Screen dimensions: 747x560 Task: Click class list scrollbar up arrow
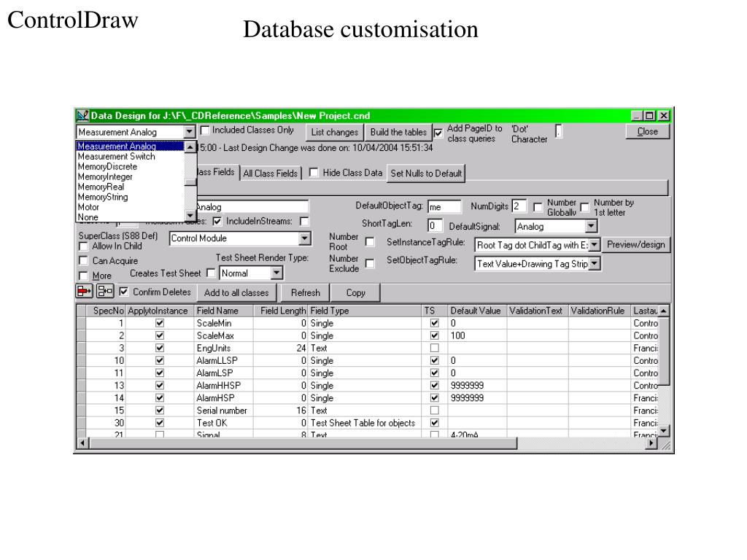190,147
